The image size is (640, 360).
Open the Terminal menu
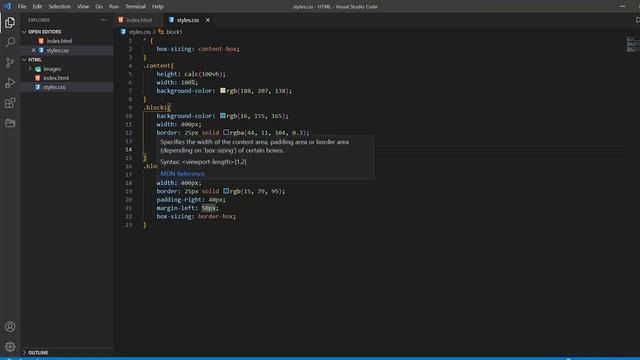coord(136,7)
